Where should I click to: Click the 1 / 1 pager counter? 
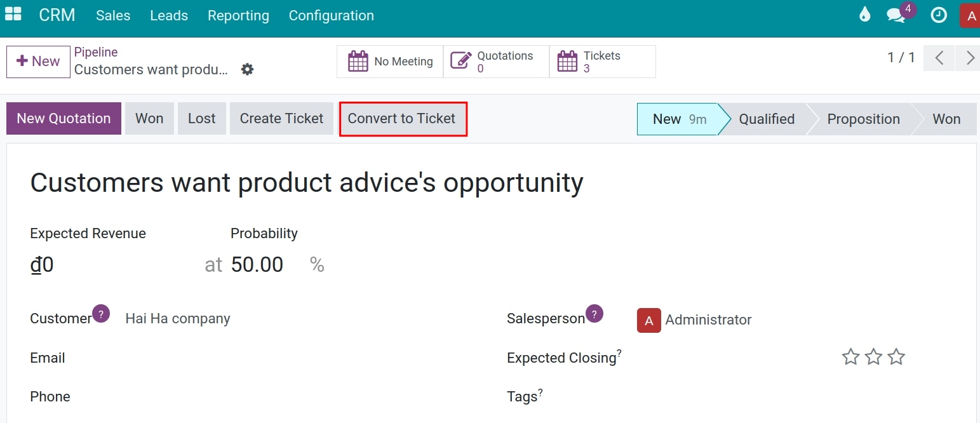click(x=901, y=58)
